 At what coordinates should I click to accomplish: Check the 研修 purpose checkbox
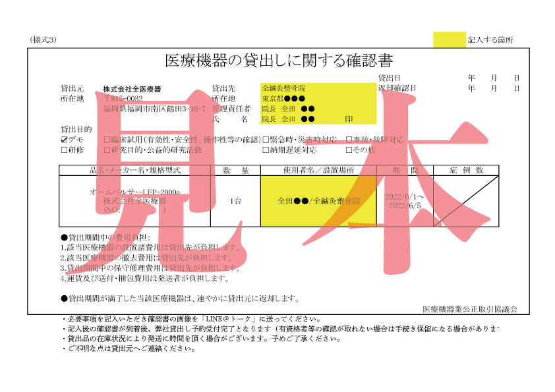point(64,150)
